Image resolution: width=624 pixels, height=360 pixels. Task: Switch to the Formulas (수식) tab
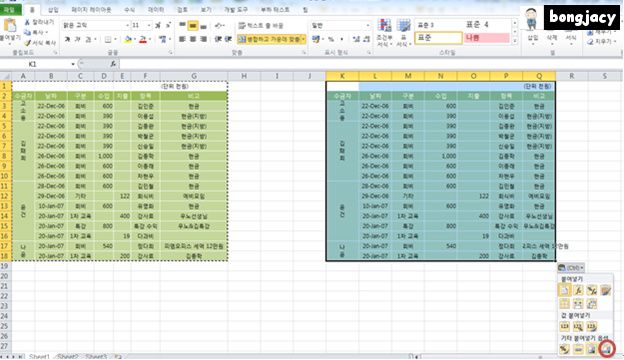129,10
